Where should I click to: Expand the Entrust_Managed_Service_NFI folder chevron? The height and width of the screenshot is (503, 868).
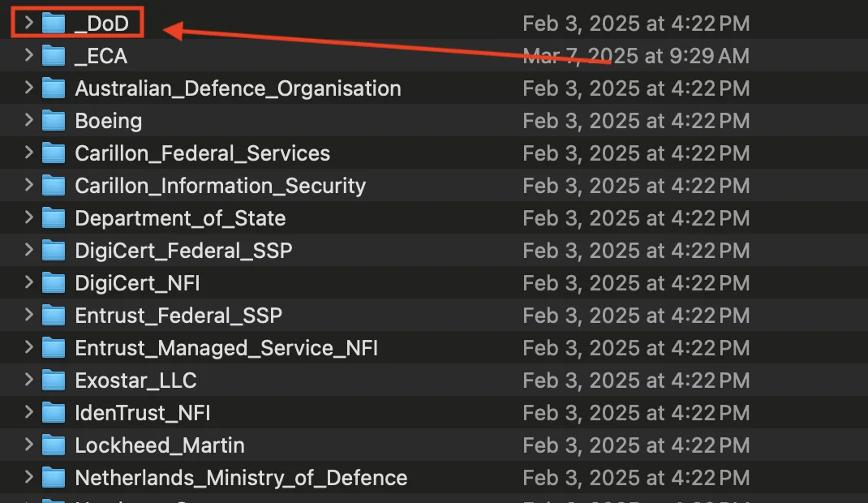click(28, 347)
